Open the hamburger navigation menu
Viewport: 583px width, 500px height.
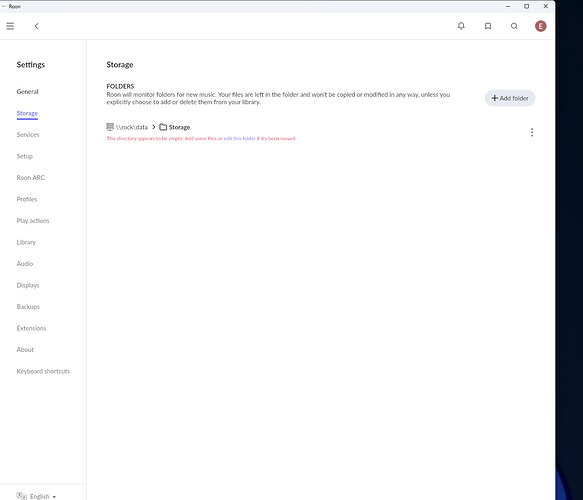coord(10,26)
